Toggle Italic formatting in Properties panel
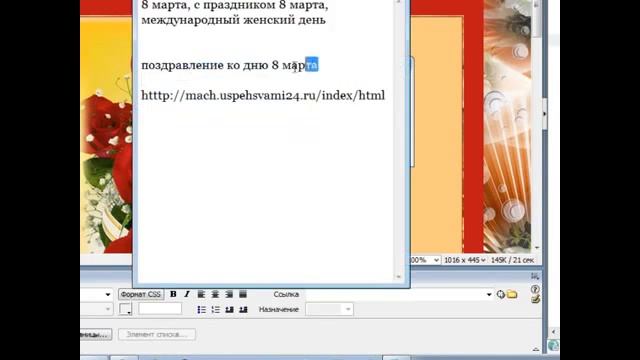640x360 pixels. click(187, 294)
